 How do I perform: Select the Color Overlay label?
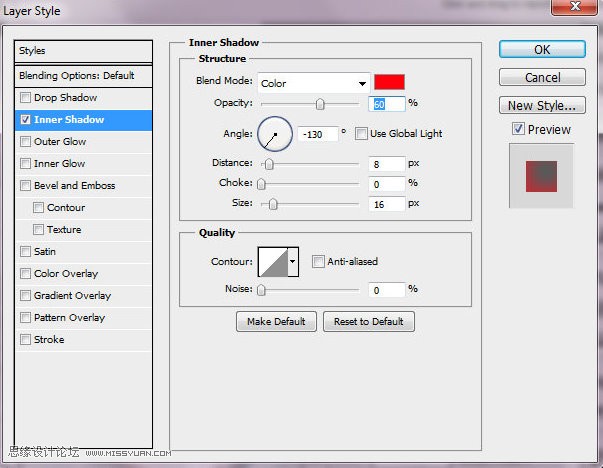point(66,273)
